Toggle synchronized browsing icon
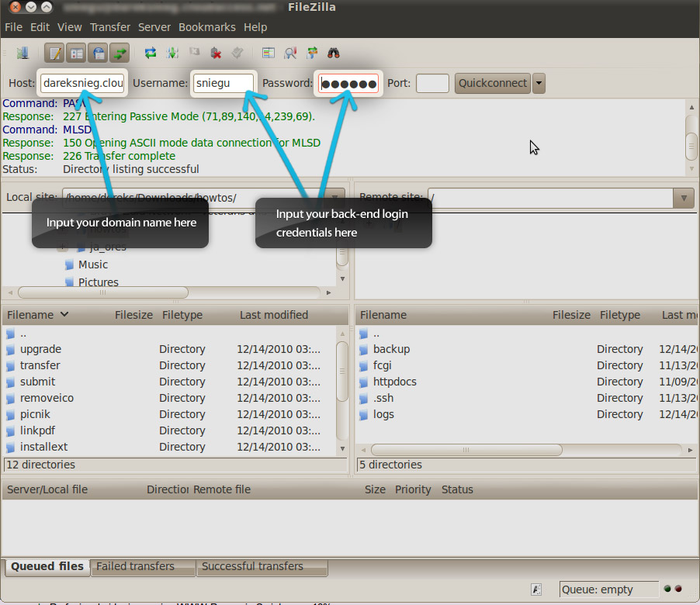 (312, 53)
